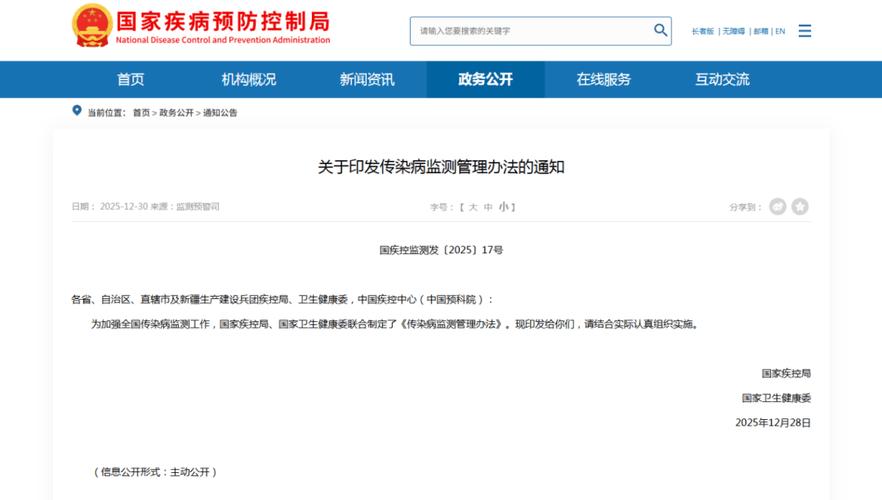Click the article title 关于印发传染病监测管理办法的通知

pos(441,167)
